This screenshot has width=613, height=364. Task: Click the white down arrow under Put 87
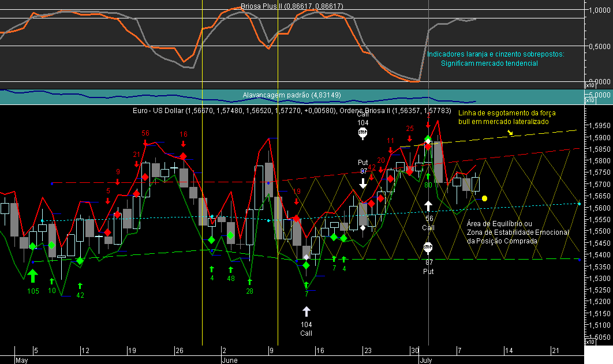pyautogui.click(x=363, y=183)
